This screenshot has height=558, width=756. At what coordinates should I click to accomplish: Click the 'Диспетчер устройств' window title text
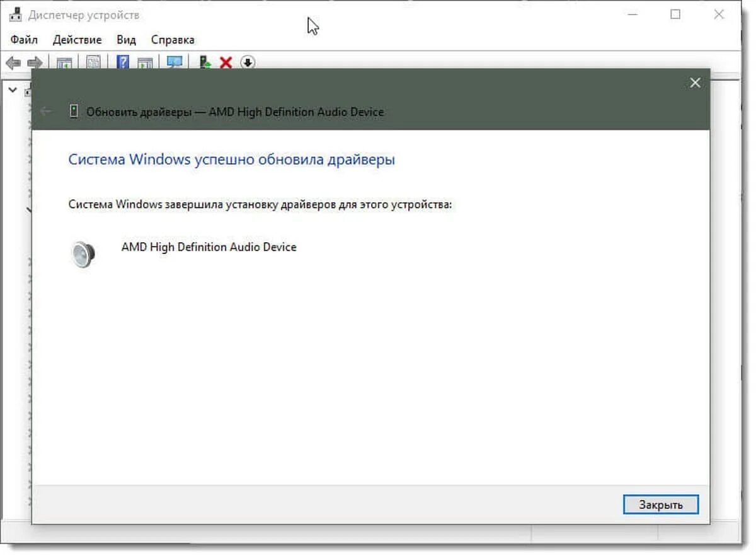coord(84,15)
